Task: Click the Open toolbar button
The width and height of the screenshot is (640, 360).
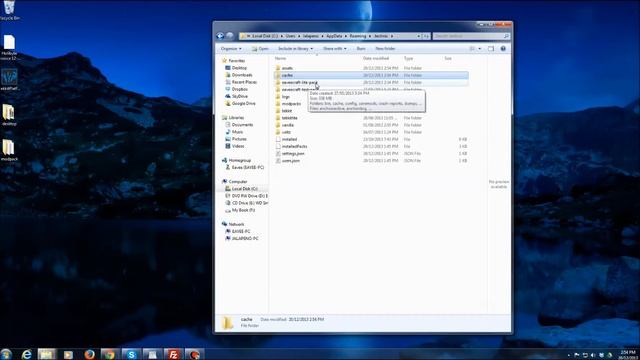Action: [x=260, y=49]
